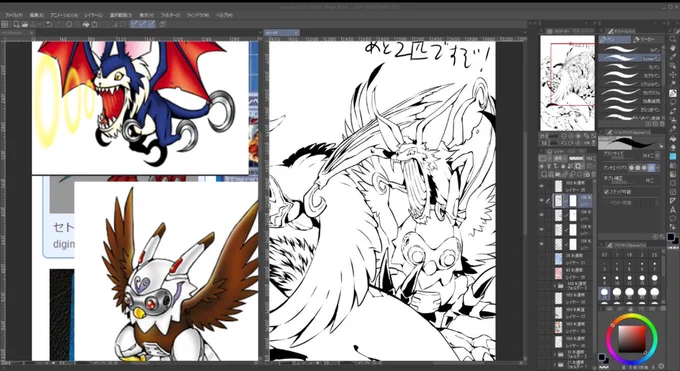Expand フォルダー 3 in the layer list
This screenshot has height=371, width=680.
(555, 286)
